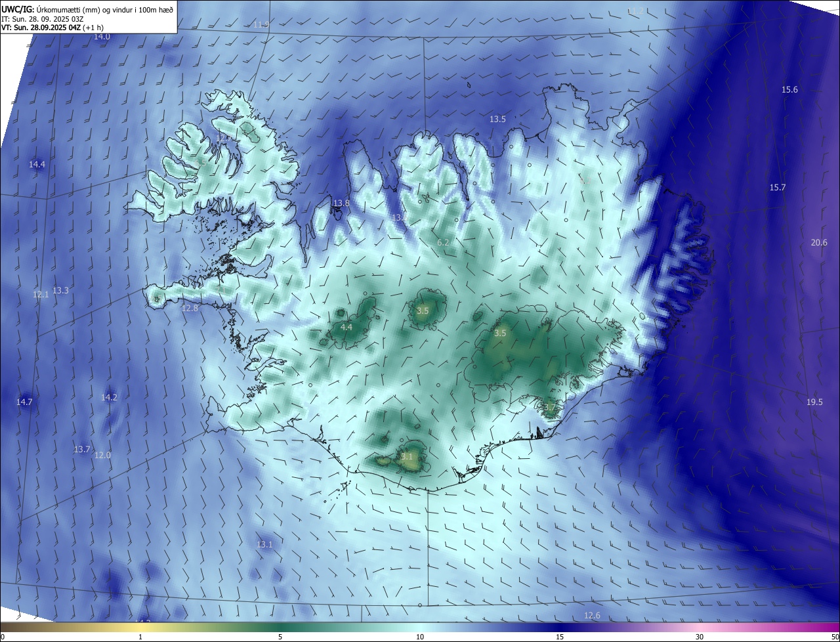Click the map value label 11.9
The height and width of the screenshot is (642, 840).
[261, 24]
